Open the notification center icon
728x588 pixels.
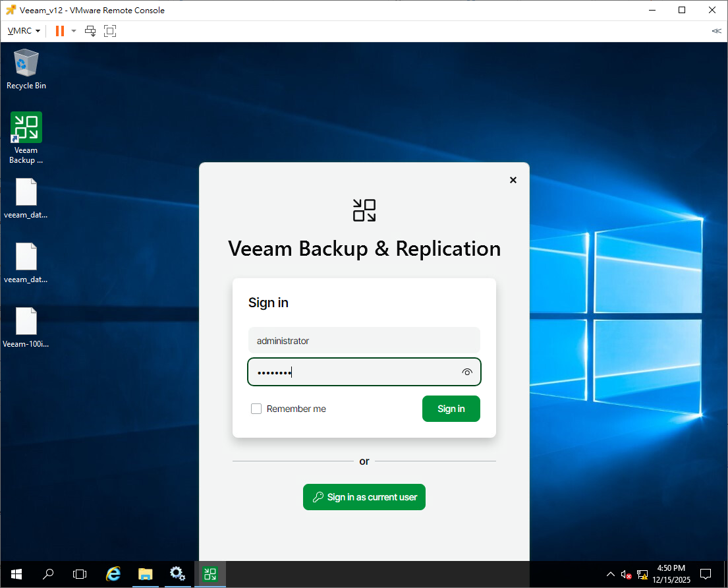pyautogui.click(x=705, y=575)
